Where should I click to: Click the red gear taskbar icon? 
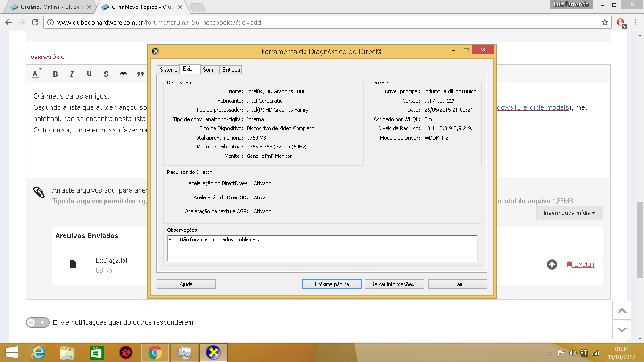[125, 352]
